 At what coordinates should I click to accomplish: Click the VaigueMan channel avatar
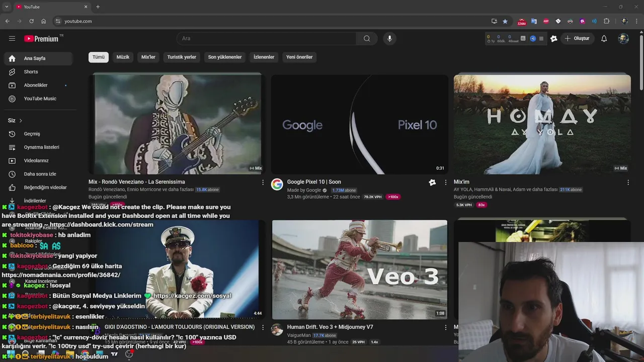click(x=277, y=329)
